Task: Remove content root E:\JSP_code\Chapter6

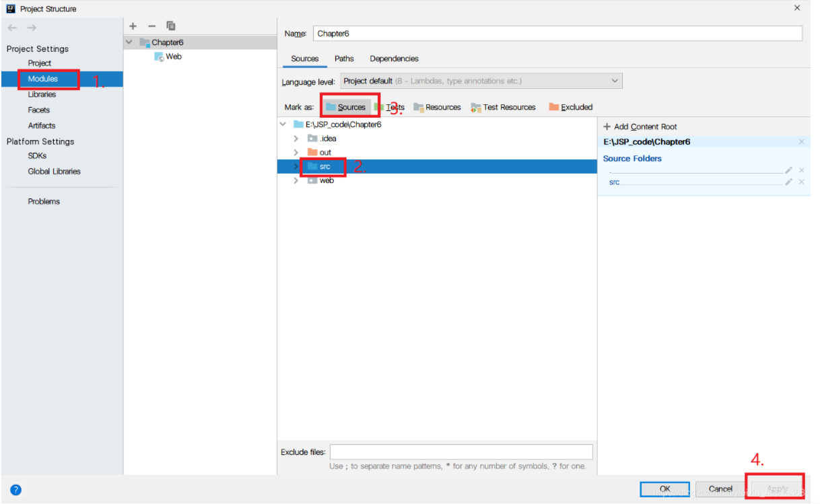Action: pyautogui.click(x=801, y=142)
